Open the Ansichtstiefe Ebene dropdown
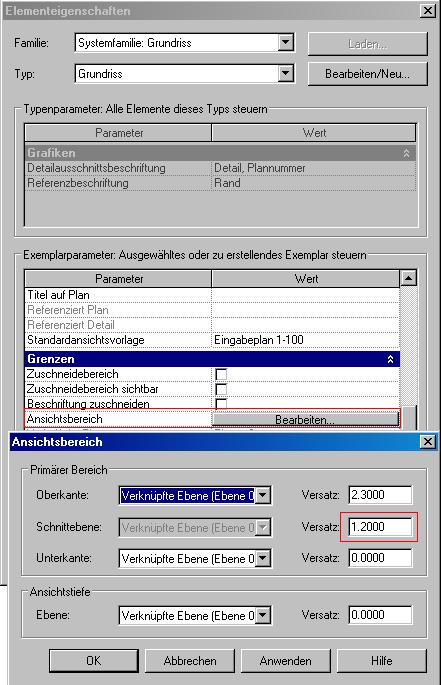 [263, 615]
